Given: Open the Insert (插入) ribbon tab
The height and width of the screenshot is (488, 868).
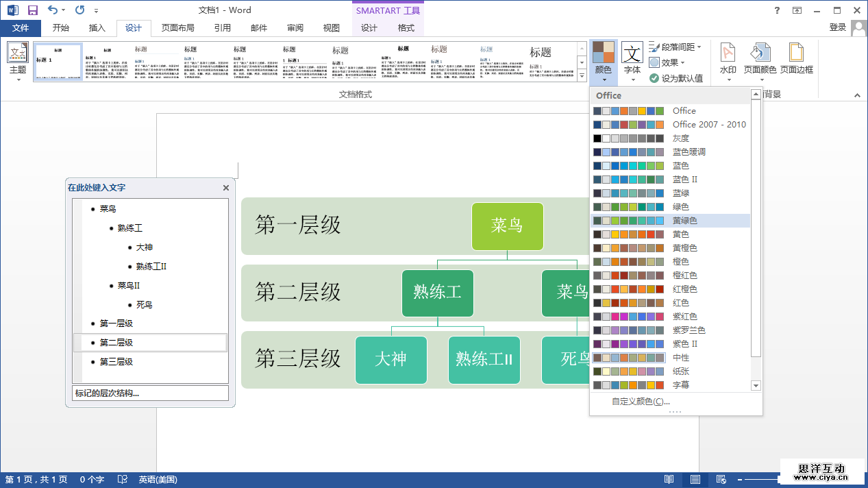Looking at the screenshot, I should (97, 28).
